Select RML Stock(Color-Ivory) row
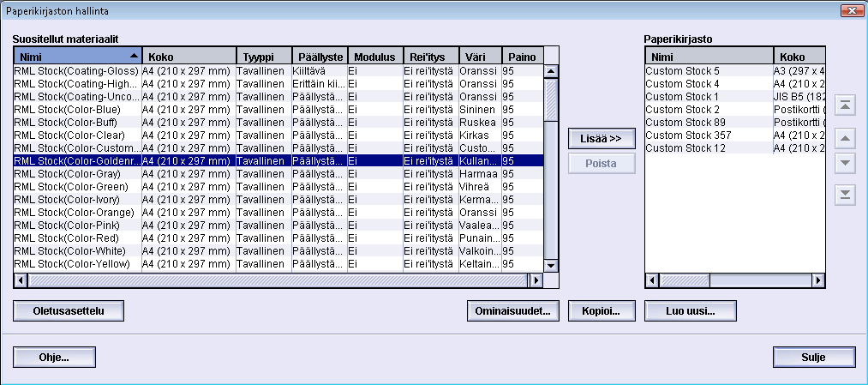 click(278, 200)
